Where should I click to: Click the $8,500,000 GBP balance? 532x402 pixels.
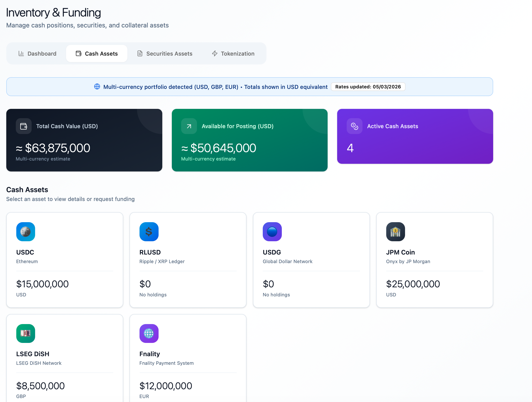tap(40, 386)
